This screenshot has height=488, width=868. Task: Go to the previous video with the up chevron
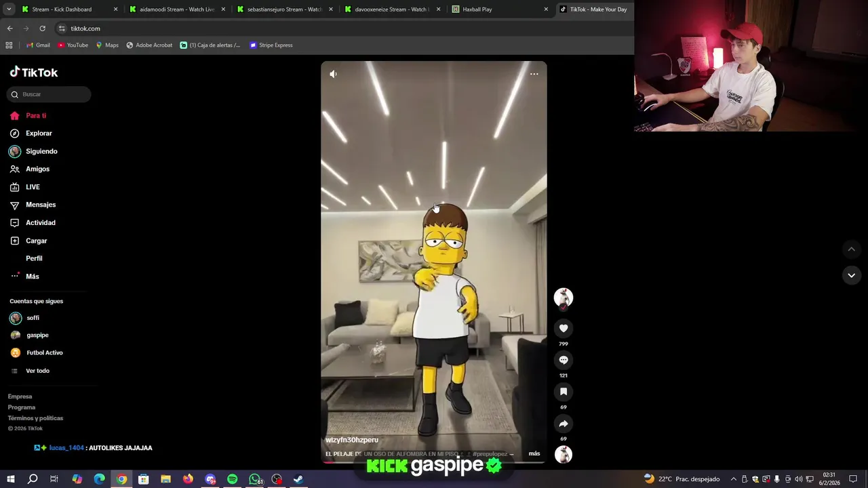[851, 249]
